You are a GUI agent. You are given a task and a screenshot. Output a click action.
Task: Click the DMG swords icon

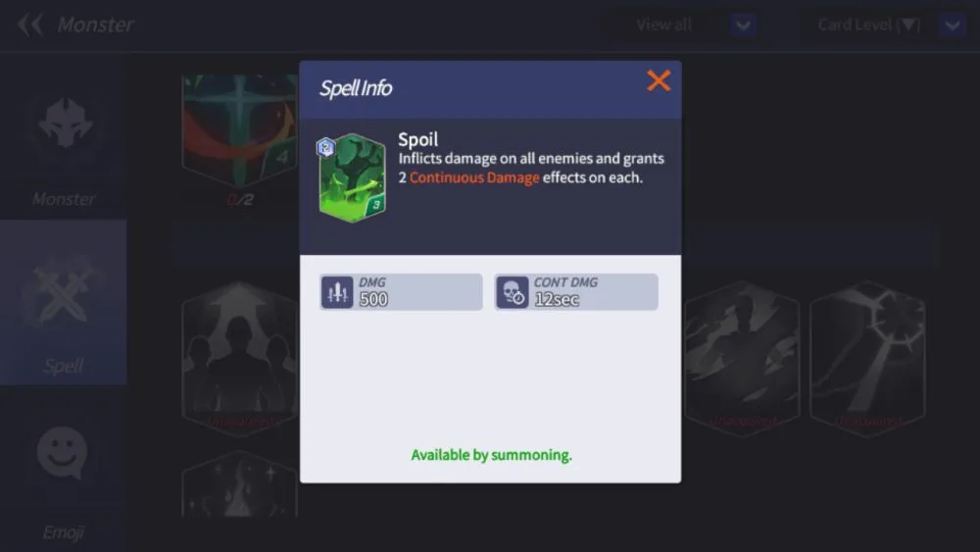tap(337, 292)
